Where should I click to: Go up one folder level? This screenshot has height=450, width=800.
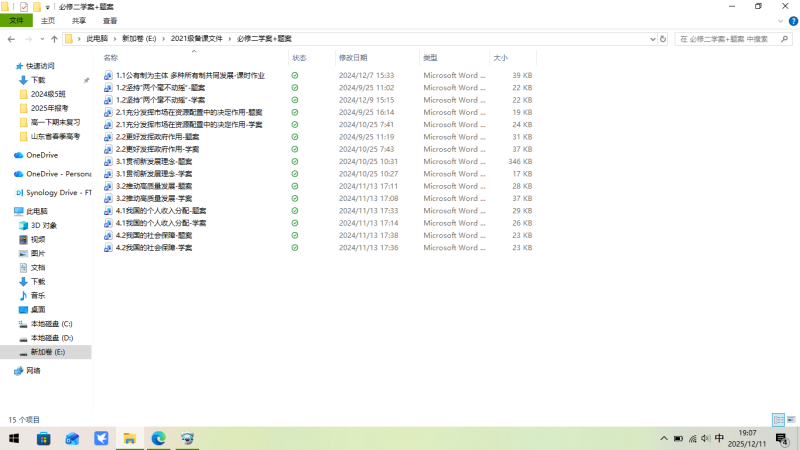click(x=54, y=39)
